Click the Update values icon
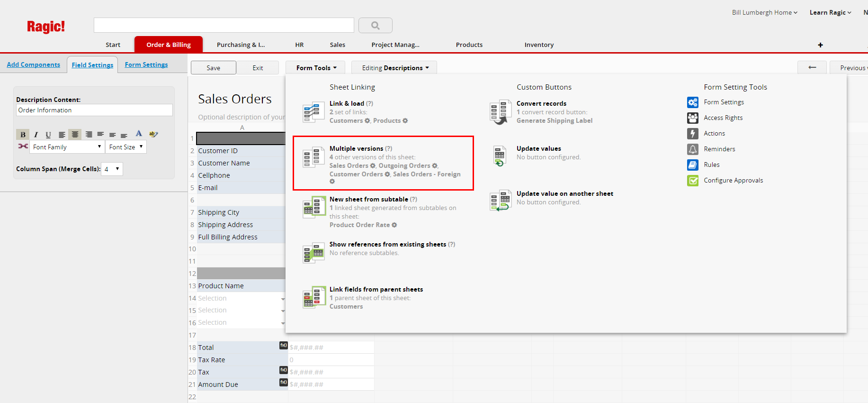 point(500,156)
